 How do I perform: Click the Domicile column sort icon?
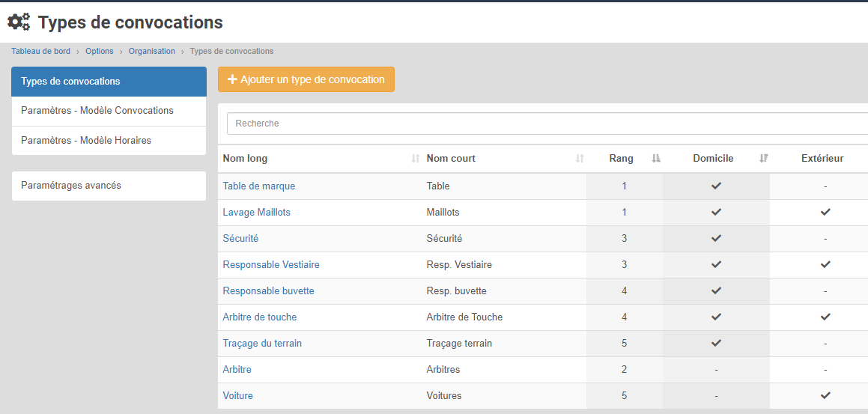763,159
